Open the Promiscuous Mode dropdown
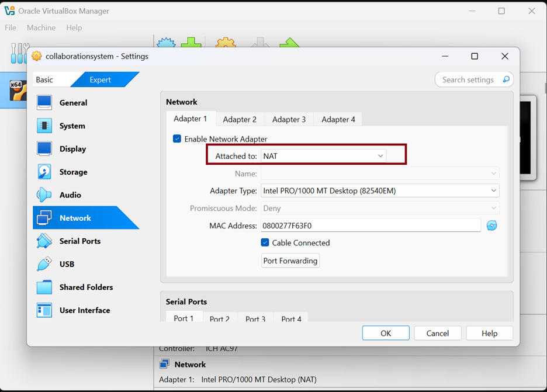The height and width of the screenshot is (392, 547). coord(380,208)
